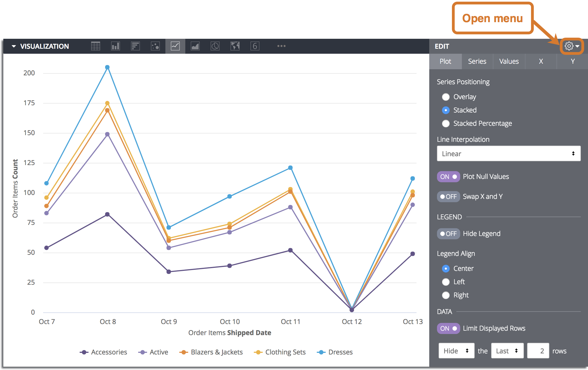Open the Hide or Show row dropdown

(456, 351)
